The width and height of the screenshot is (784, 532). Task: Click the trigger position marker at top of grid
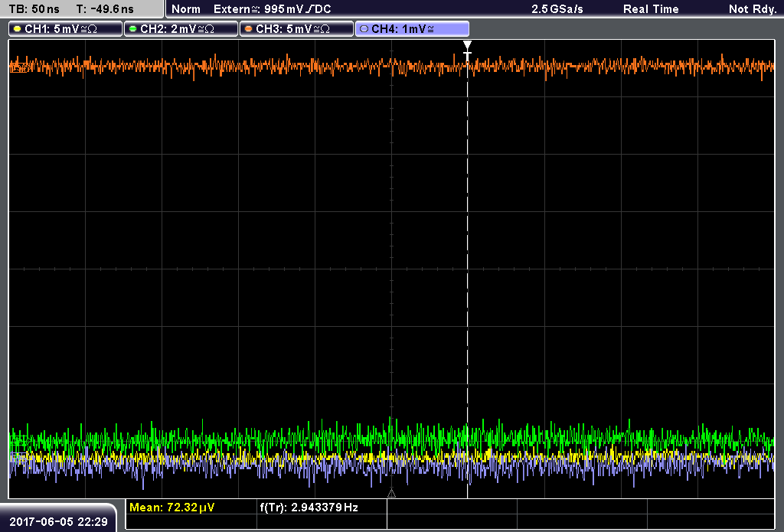(467, 47)
